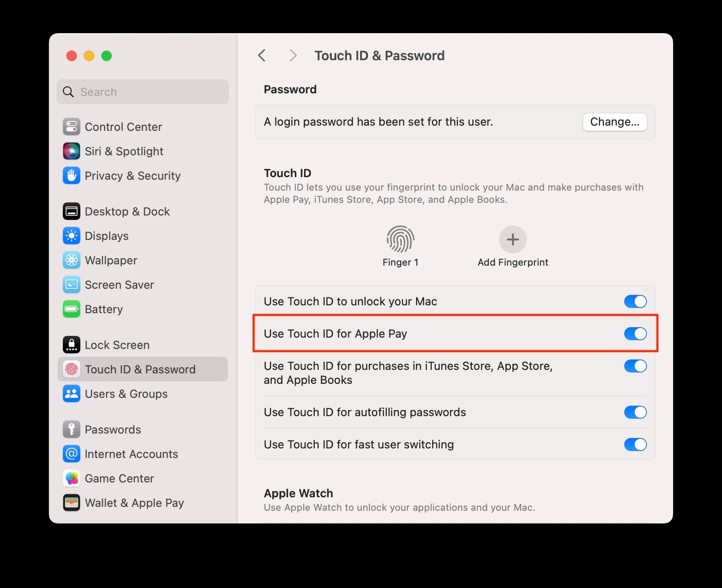Open Internet Accounts settings
This screenshot has height=588, width=722.
[x=131, y=454]
